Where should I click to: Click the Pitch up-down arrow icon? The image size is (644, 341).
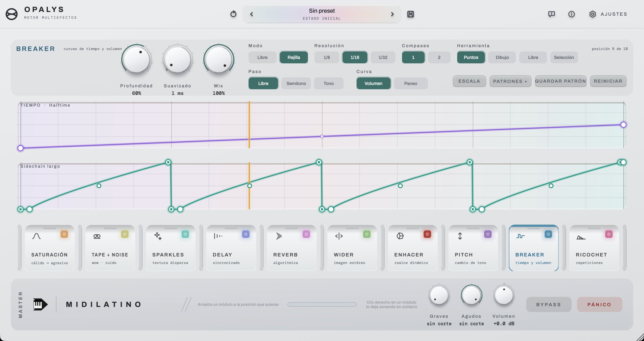pyautogui.click(x=460, y=236)
